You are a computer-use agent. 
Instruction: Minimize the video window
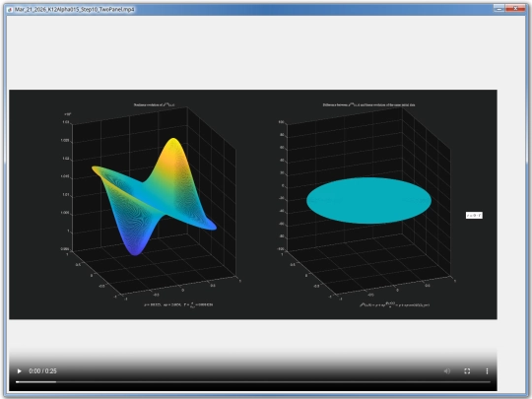pos(499,9)
